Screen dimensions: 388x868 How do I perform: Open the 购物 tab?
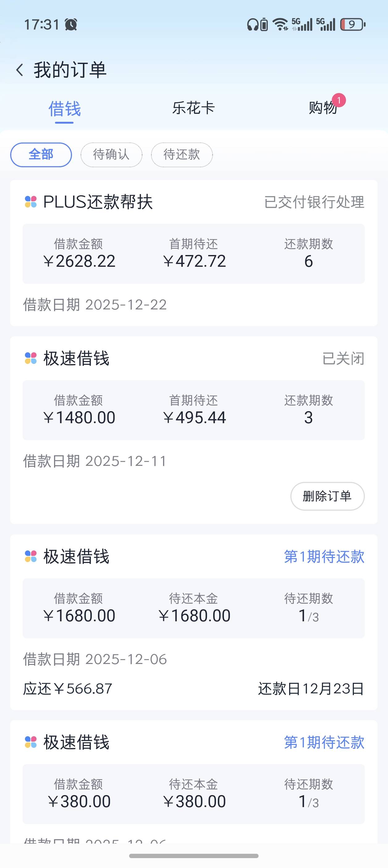323,108
